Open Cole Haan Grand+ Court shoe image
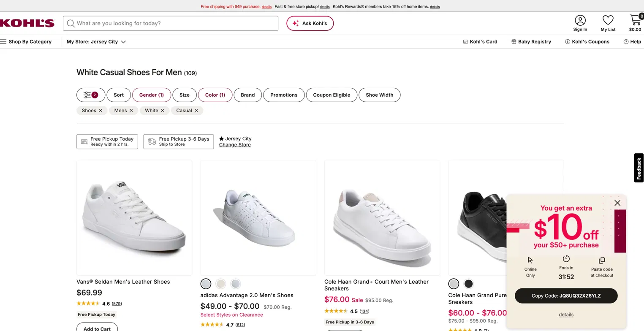This screenshot has height=331, width=644. coord(382,217)
